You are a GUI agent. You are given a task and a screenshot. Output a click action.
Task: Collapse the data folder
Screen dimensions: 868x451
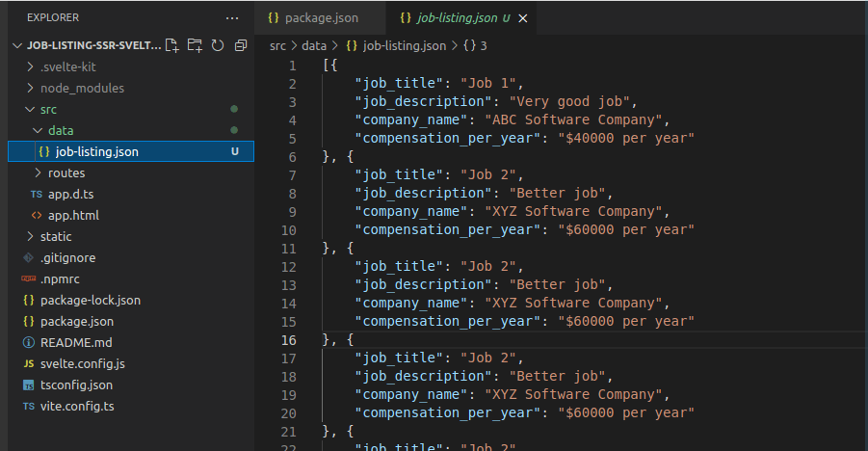[x=38, y=131]
